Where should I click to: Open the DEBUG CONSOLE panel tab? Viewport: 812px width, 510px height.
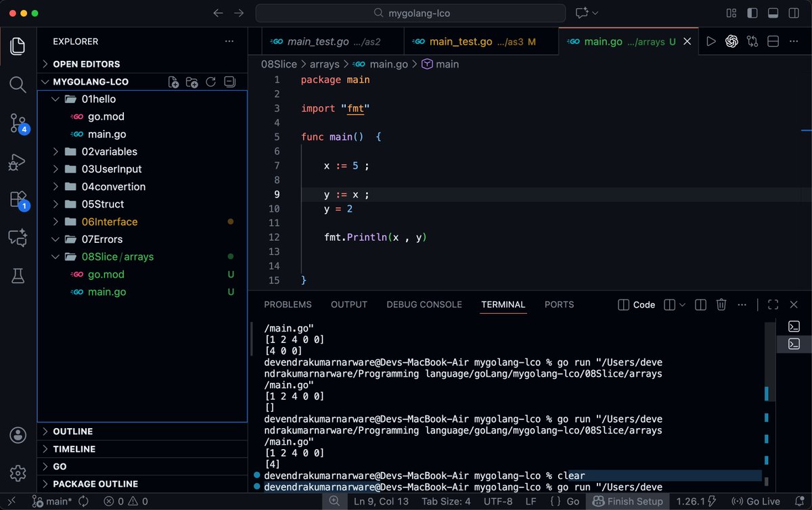point(424,304)
